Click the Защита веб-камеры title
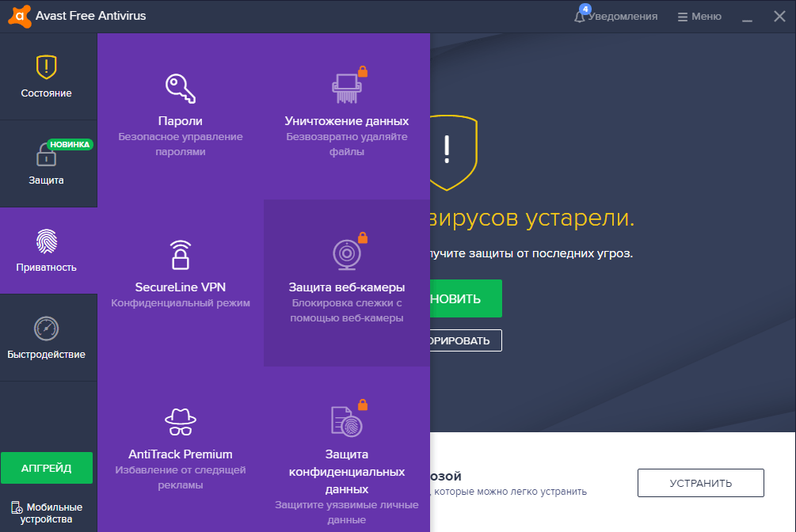Viewport: 796px width, 532px height. [x=347, y=287]
